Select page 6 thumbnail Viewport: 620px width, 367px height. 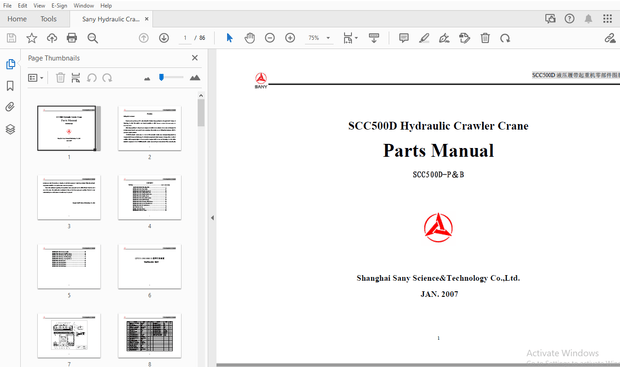pos(149,267)
